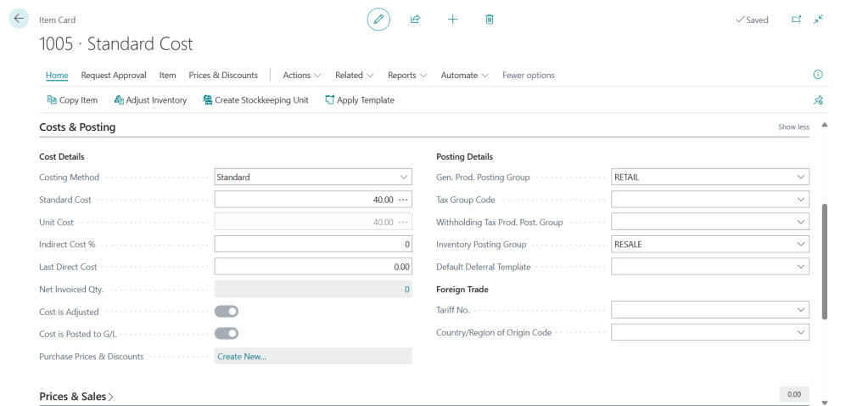Click the vertical scrollbar thumb
This screenshot has width=868, height=406.
[x=824, y=262]
